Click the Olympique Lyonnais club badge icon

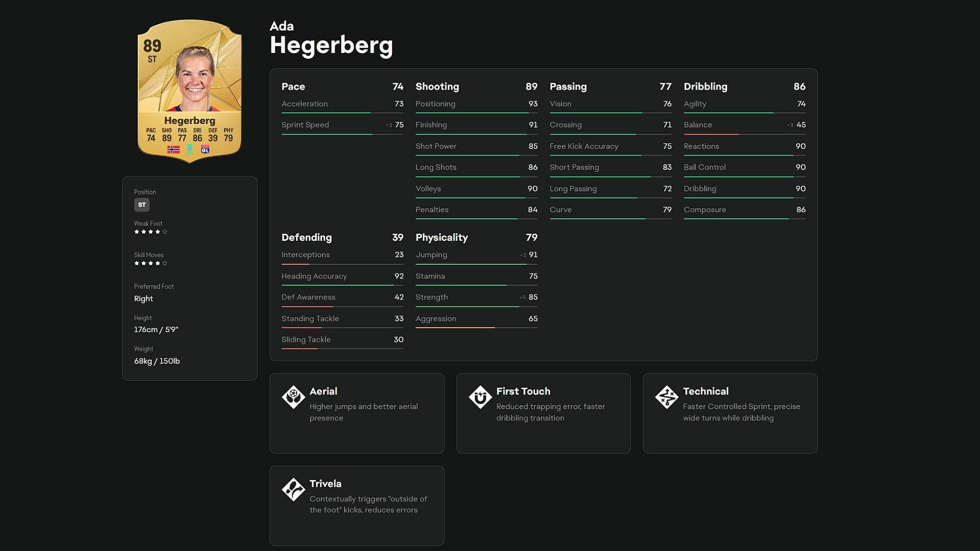(x=205, y=149)
